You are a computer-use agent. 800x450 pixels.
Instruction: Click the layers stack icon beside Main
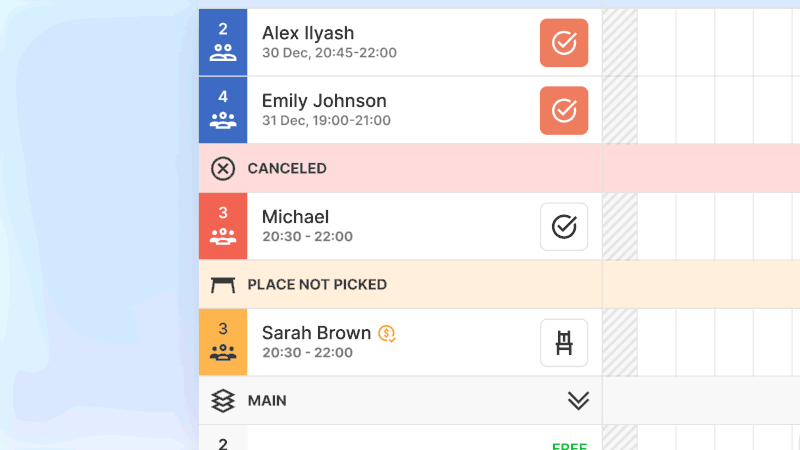pos(223,401)
